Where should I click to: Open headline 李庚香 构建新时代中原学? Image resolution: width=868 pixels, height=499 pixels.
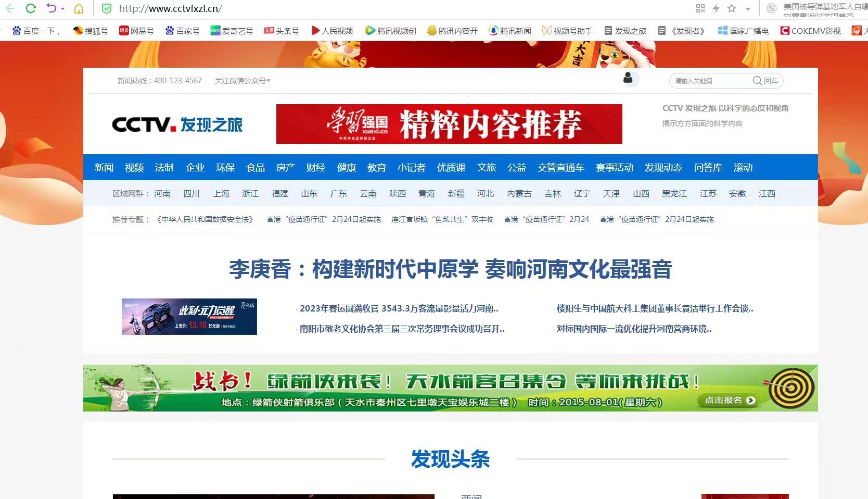(451, 269)
